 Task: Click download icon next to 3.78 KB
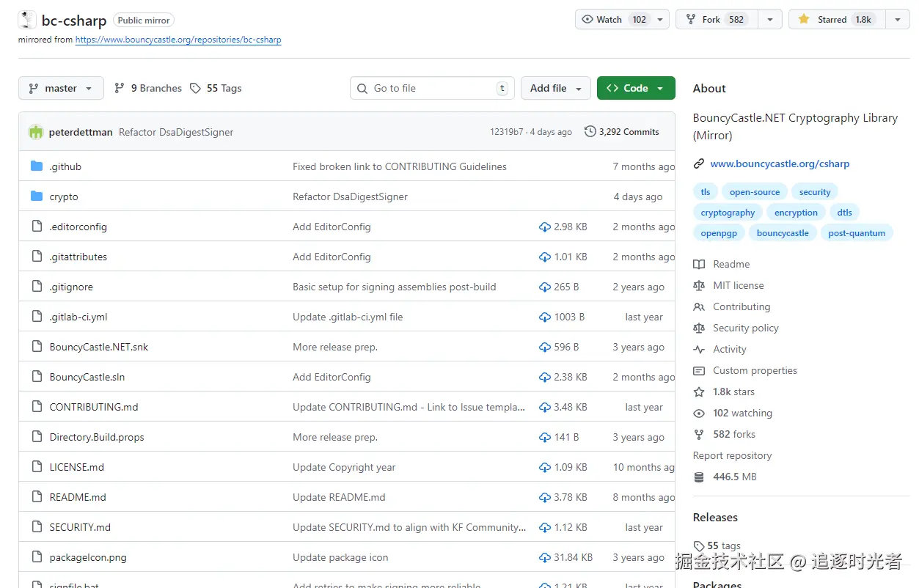coord(545,498)
